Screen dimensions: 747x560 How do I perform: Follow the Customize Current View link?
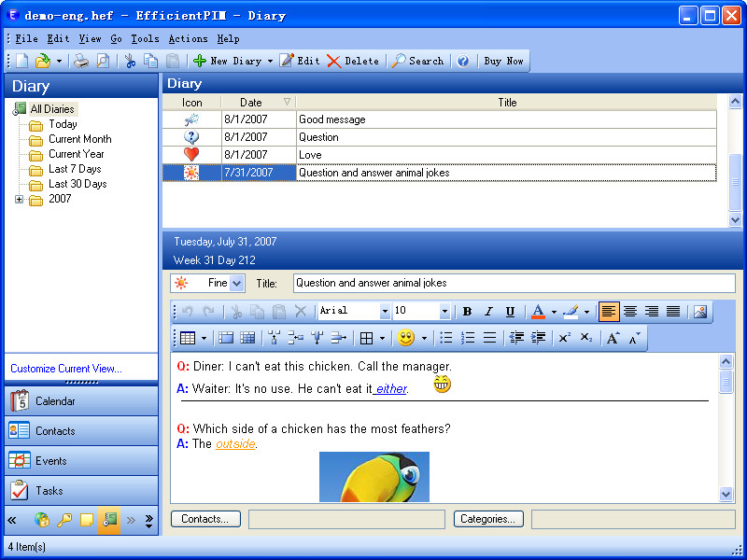(66, 369)
